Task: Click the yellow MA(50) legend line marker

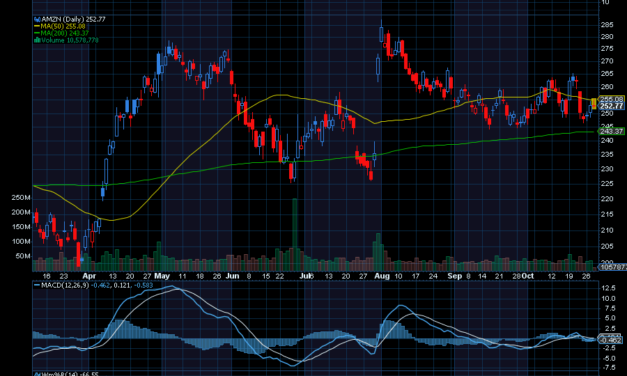Action: click(37, 26)
